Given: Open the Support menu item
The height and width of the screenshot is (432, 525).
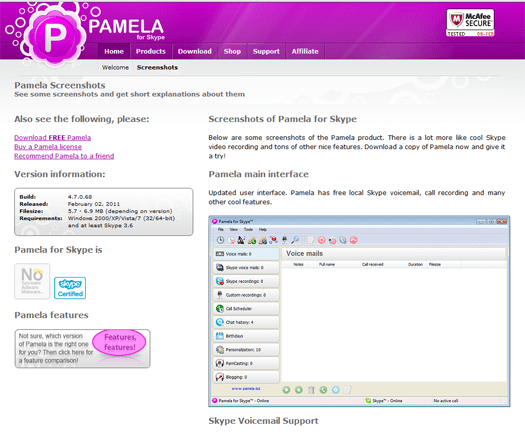Looking at the screenshot, I should coord(266,51).
